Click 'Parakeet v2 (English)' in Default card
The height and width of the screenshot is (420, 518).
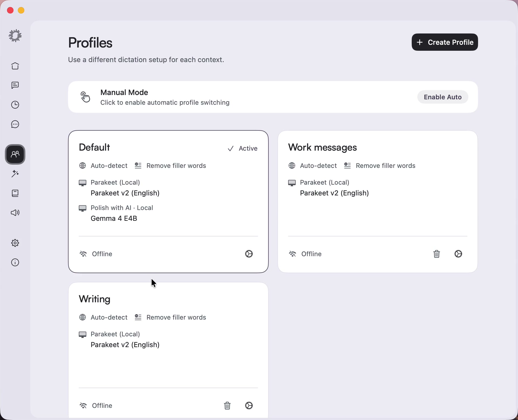tap(125, 193)
